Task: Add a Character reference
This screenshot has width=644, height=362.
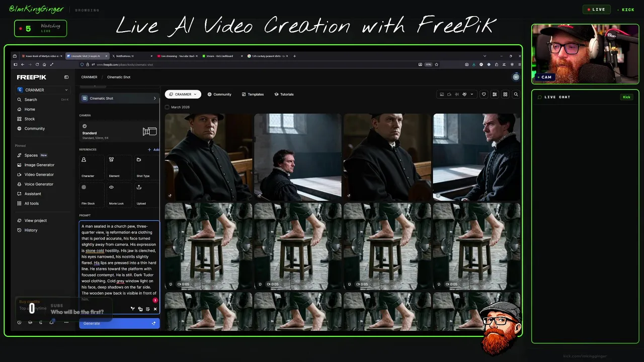Action: pyautogui.click(x=92, y=167)
